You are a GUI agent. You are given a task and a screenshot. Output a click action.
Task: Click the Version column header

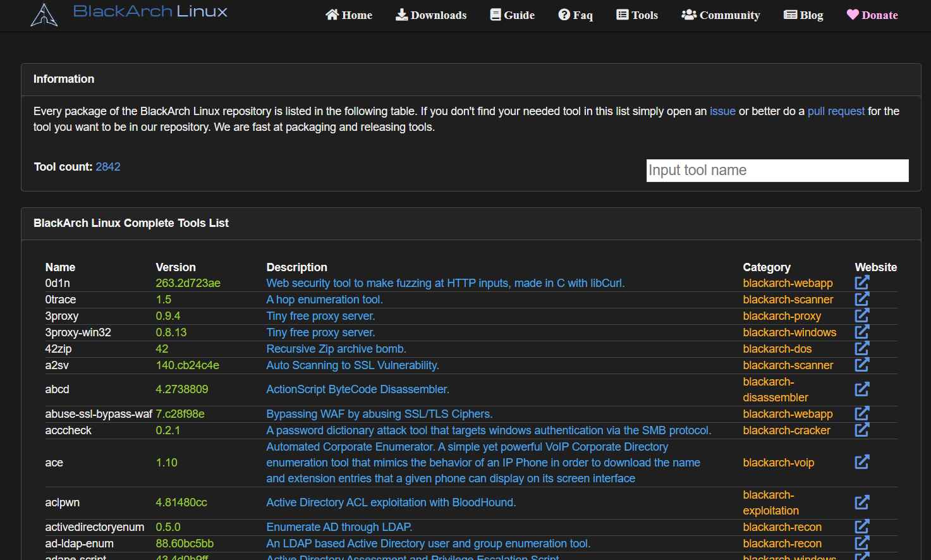(x=176, y=267)
